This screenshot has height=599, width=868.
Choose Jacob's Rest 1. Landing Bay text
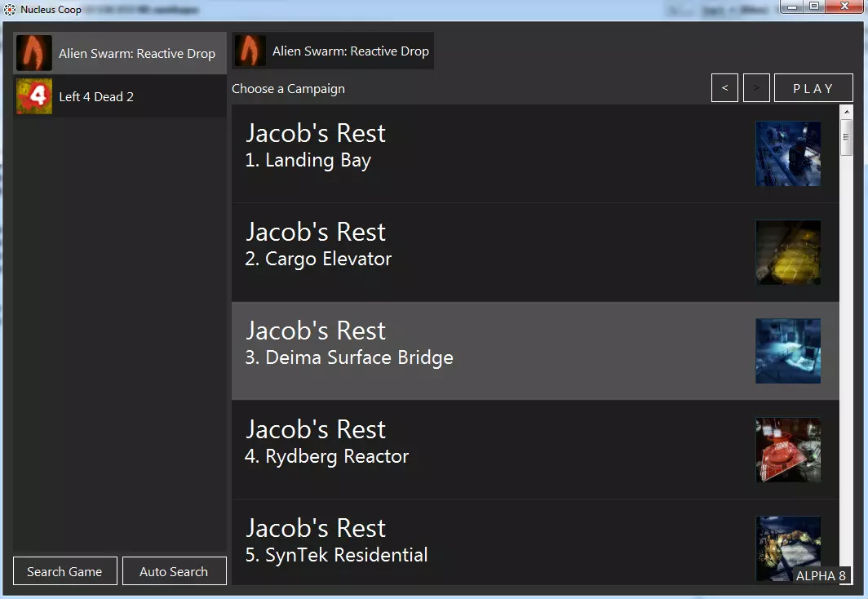click(x=316, y=145)
